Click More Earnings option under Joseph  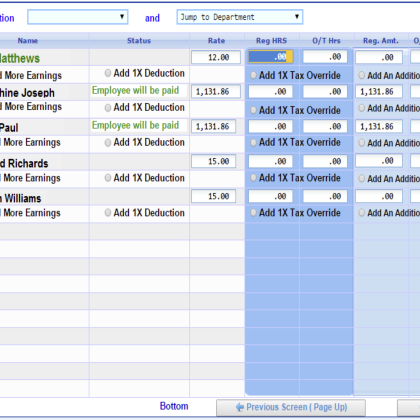[x=31, y=107]
